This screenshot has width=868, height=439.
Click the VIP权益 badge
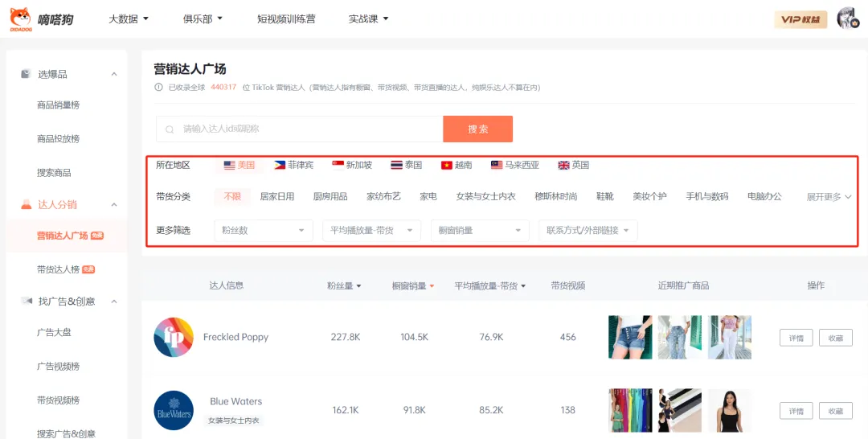click(x=800, y=19)
